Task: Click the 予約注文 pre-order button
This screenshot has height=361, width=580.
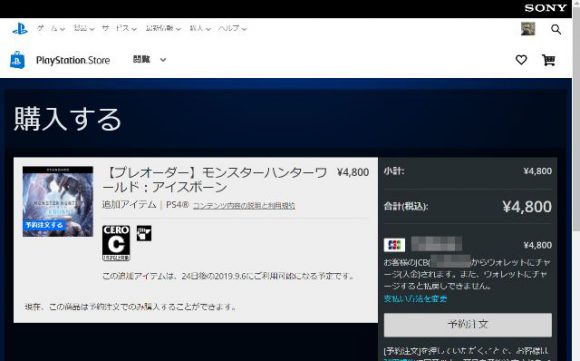Action: click(468, 325)
